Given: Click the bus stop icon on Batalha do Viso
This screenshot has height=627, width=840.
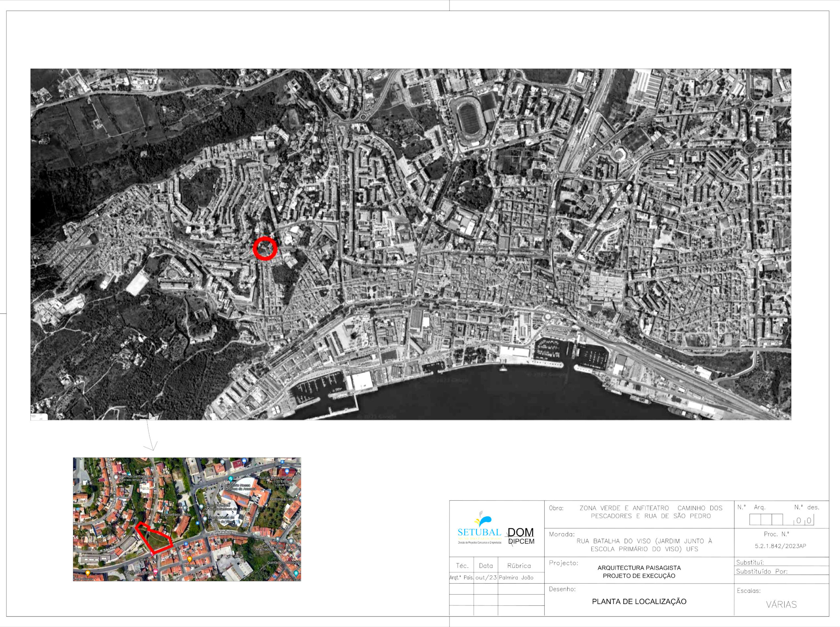Looking at the screenshot, I should click(186, 544).
